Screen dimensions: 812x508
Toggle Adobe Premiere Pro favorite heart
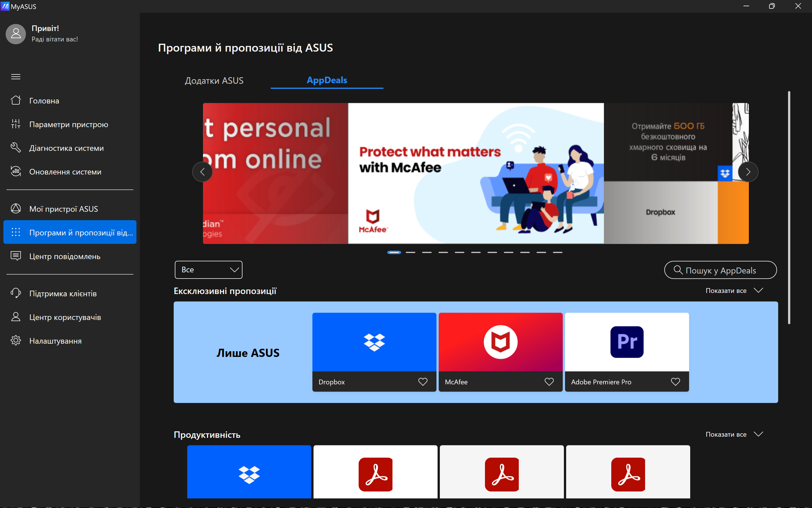[x=675, y=382]
